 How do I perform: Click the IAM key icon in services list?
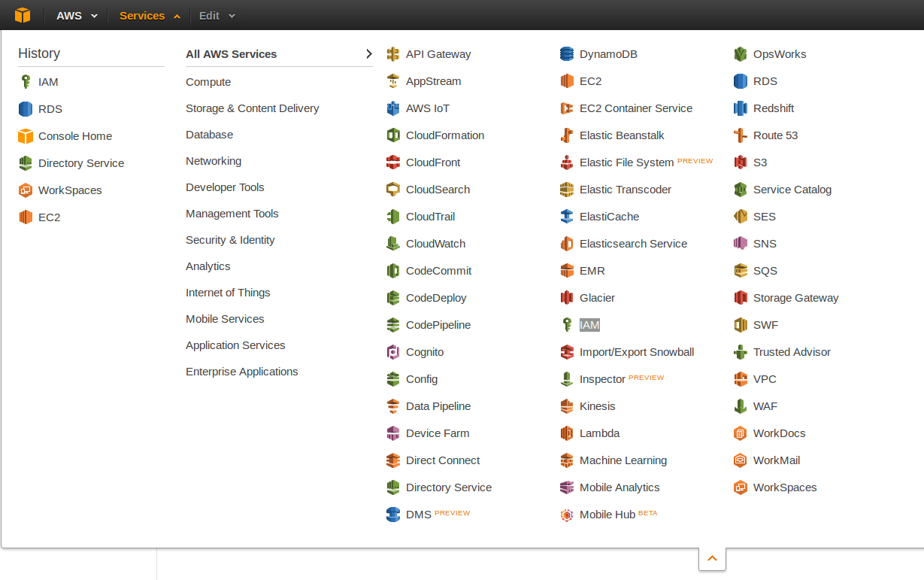click(x=567, y=325)
